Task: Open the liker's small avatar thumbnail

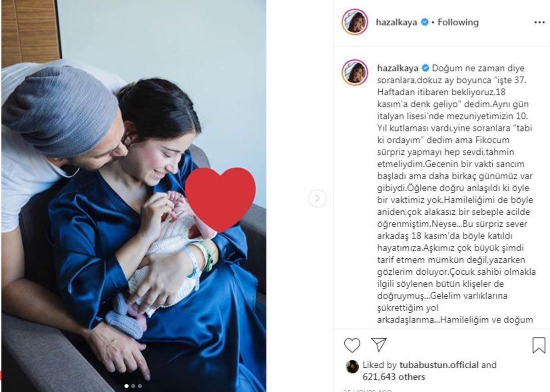Action: [x=352, y=366]
